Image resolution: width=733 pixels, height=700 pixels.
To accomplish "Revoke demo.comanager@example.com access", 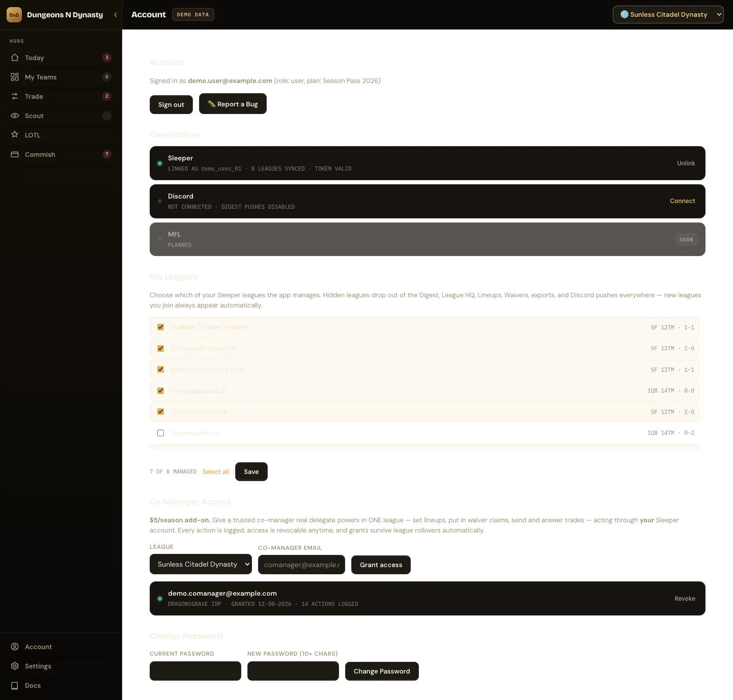I will (685, 599).
